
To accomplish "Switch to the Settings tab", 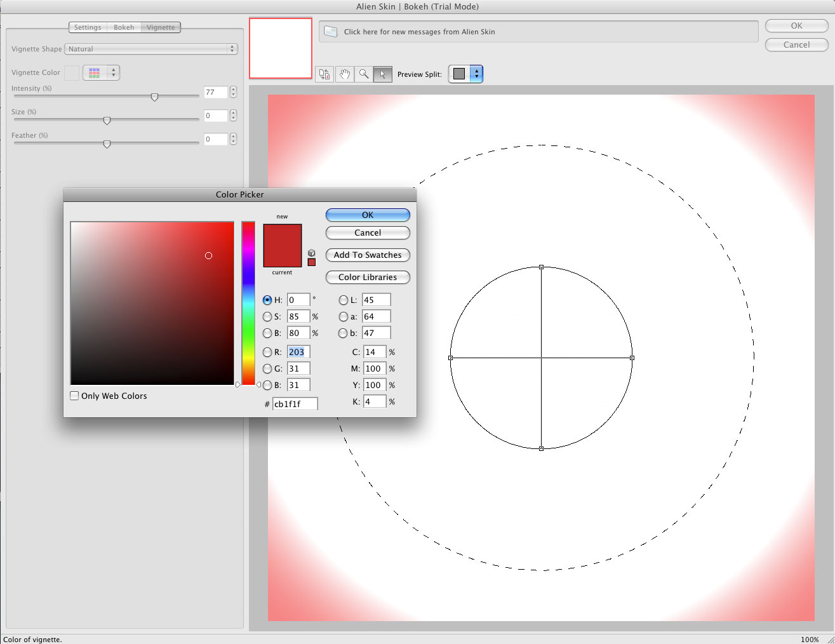I will pyautogui.click(x=88, y=27).
